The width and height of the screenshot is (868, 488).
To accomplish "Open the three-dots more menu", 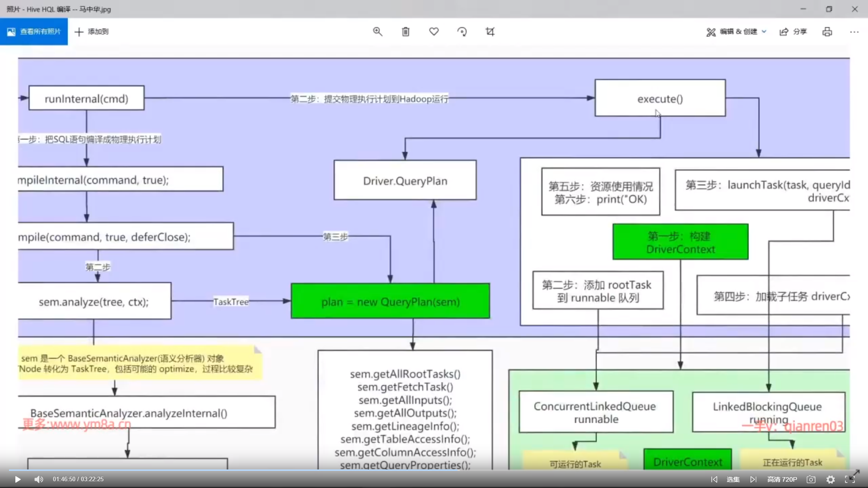I will pos(854,32).
